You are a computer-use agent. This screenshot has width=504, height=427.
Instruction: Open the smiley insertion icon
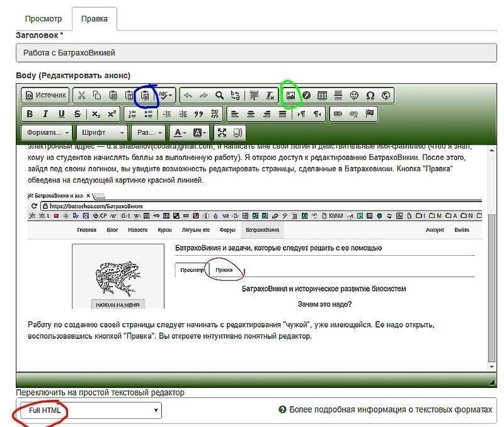(354, 96)
